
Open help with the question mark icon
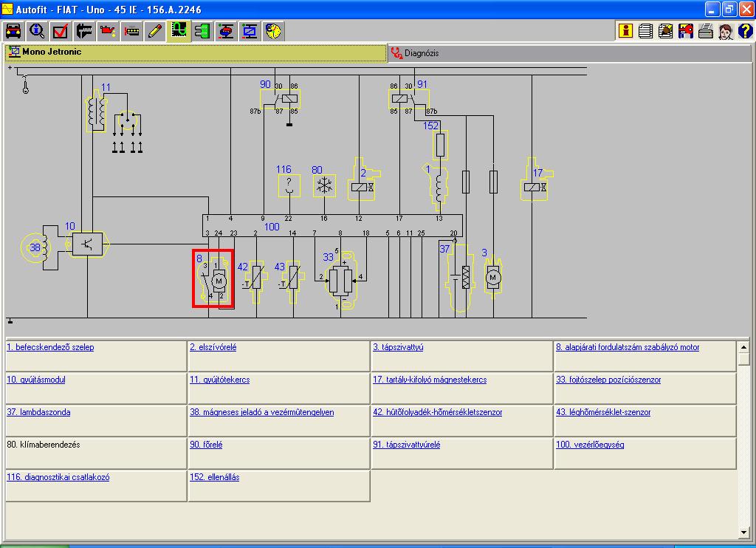coord(746,31)
